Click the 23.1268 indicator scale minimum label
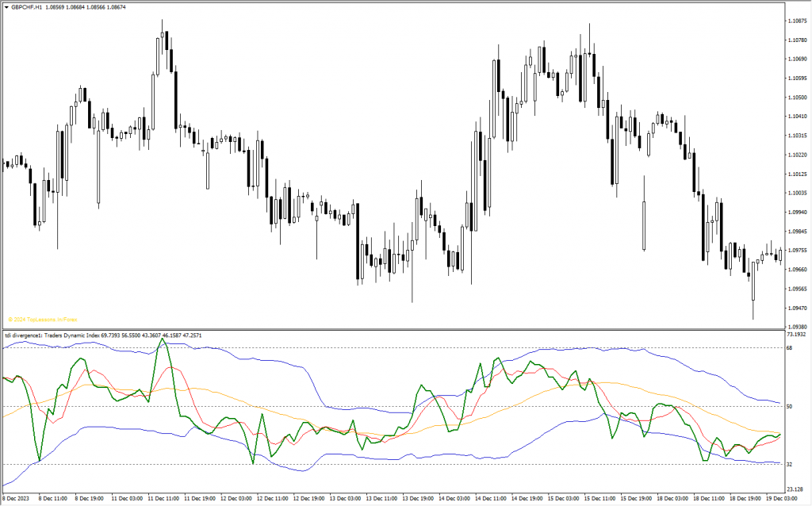Viewport: 812px width, 506px height. pyautogui.click(x=796, y=490)
